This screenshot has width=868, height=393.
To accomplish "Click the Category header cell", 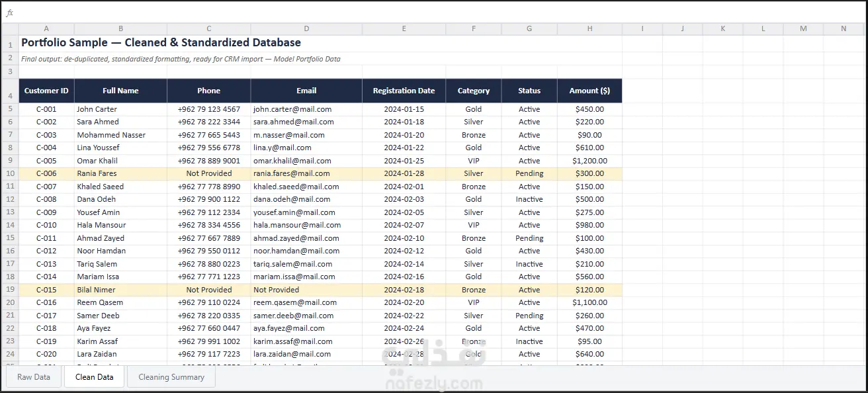I will (x=474, y=91).
